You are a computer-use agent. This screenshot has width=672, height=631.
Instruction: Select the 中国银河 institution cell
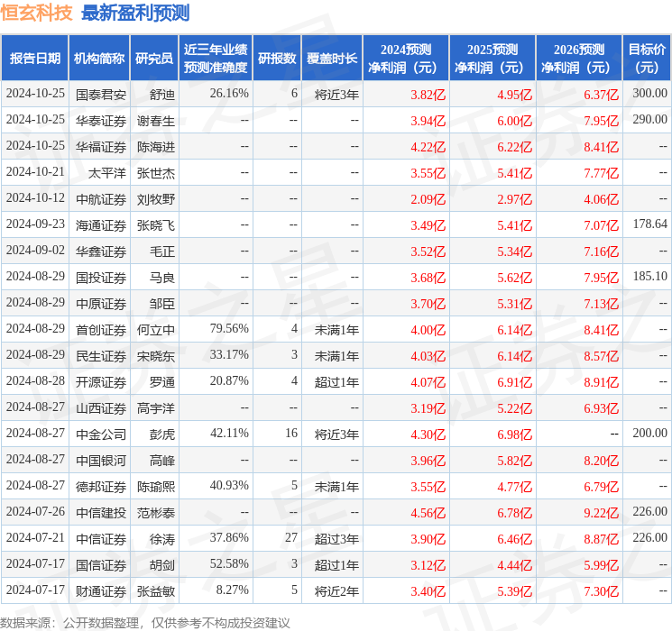(x=101, y=461)
